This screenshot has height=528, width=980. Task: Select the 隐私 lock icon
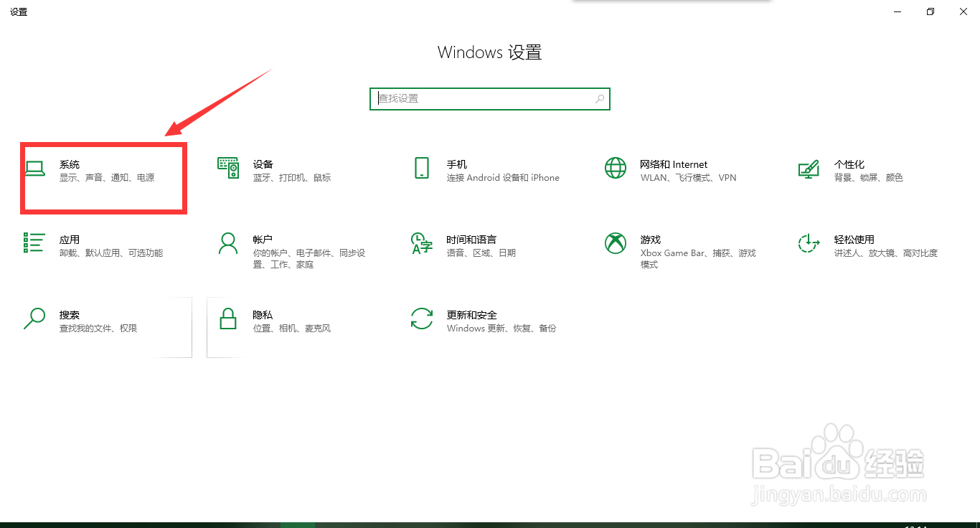[228, 319]
